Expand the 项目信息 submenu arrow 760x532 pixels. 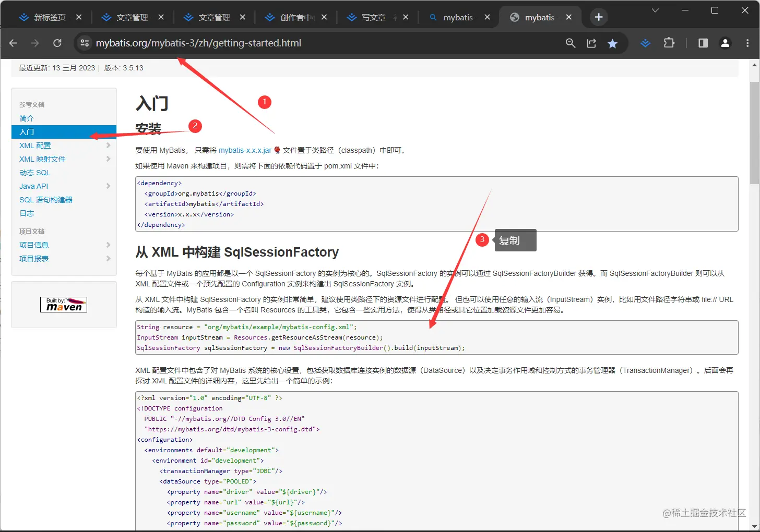click(x=108, y=245)
